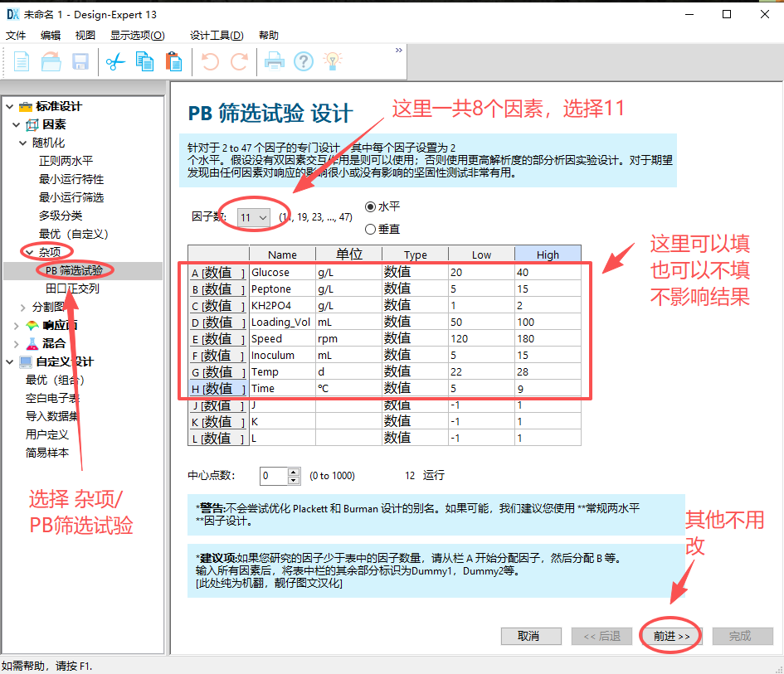This screenshot has height=674, width=784.
Task: Cancel the PB design setup
Action: (x=531, y=636)
